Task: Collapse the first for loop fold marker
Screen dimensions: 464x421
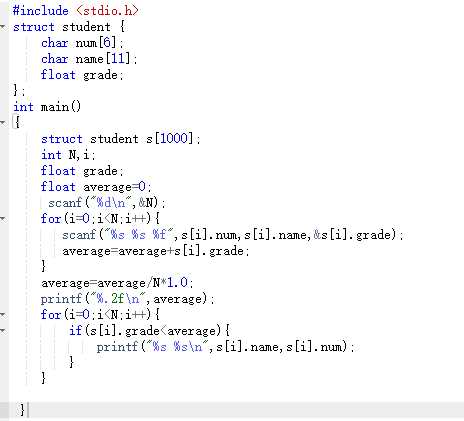Action: pos(3,219)
